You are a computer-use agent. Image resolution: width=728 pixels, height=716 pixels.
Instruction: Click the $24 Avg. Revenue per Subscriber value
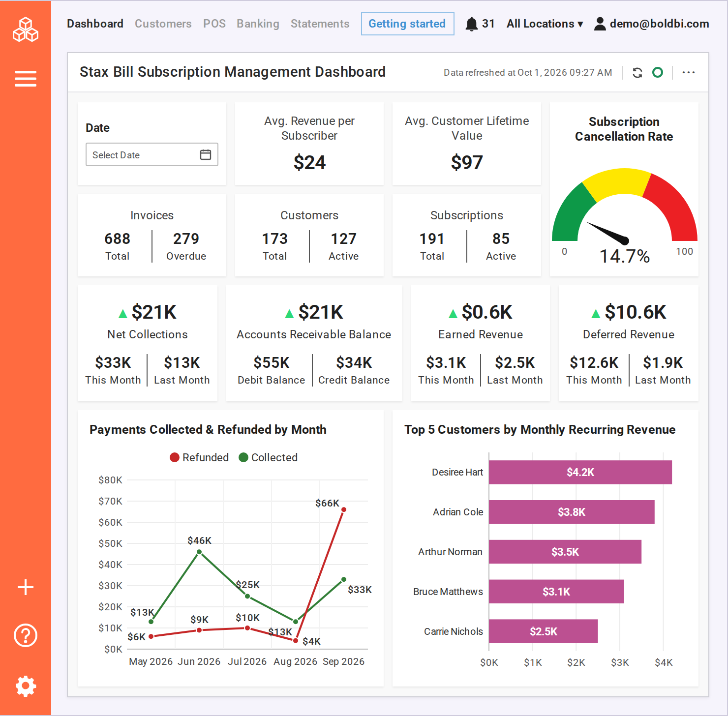[x=309, y=162]
